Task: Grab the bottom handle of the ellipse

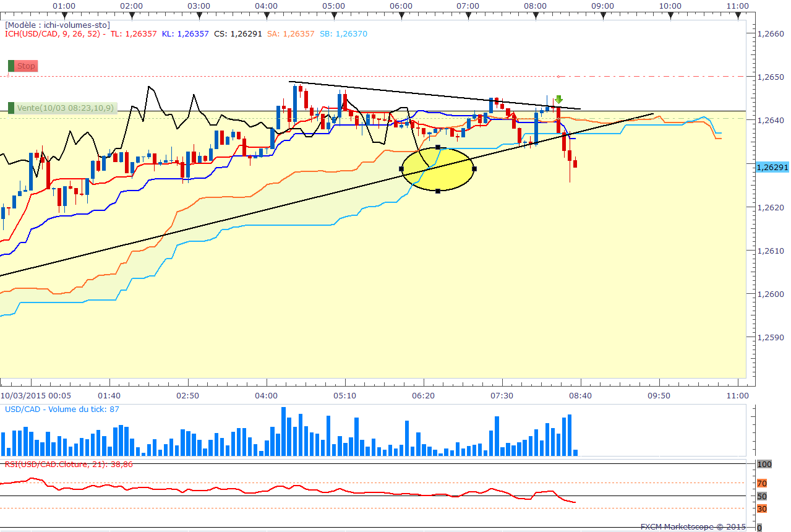Action: pos(438,191)
